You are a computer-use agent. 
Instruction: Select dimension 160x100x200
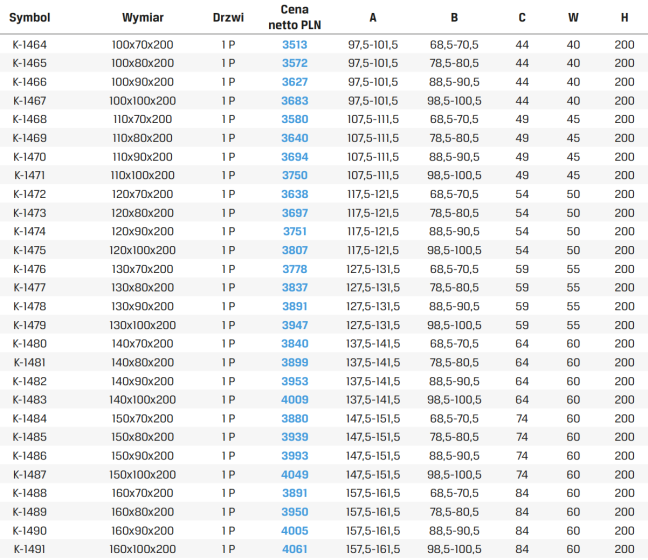143,549
